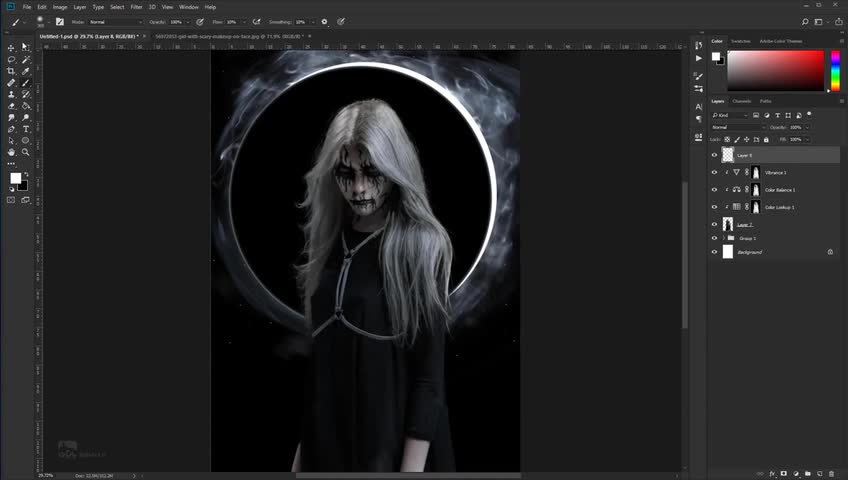Hide the Vibrance 1 layer
Screen dimensions: 848x480
714,172
